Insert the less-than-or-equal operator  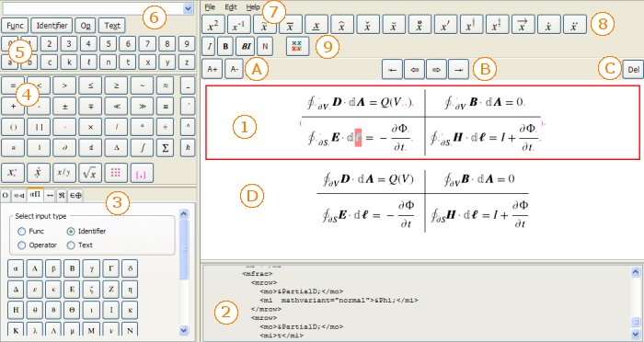pyautogui.click(x=90, y=85)
